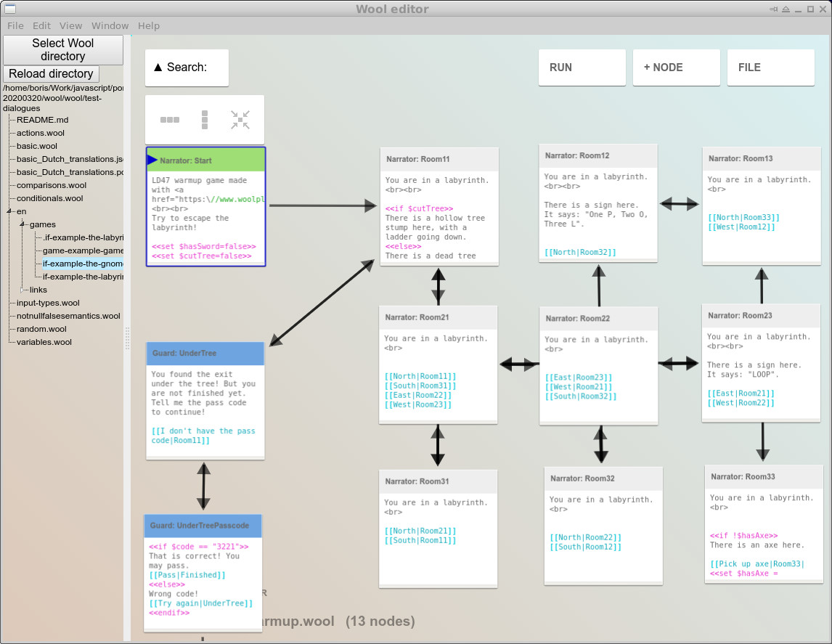Viewport: 832px width, 644px height.
Task: Select Guard: UnderTreePasscode node header
Action: [203, 526]
